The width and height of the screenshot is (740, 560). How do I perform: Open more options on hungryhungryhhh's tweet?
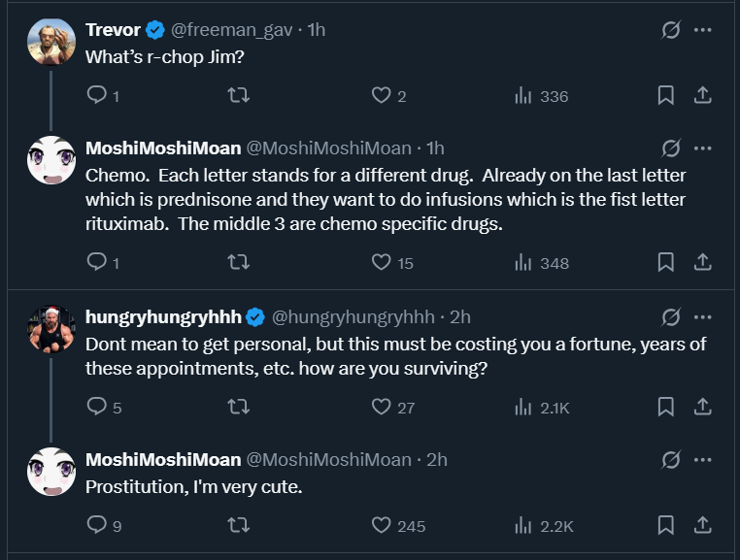703,317
